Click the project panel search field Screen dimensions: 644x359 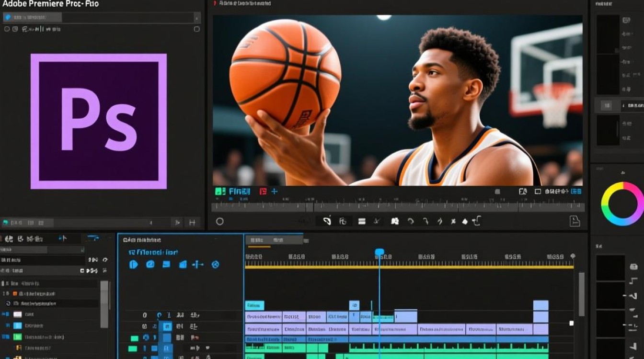tap(43, 260)
